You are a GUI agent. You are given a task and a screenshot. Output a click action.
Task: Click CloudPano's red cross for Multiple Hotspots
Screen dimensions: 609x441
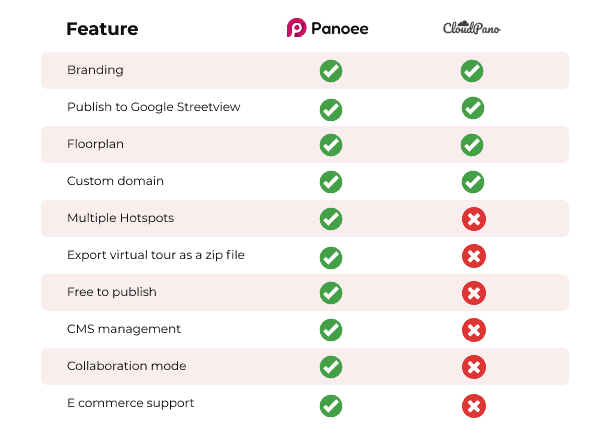click(x=474, y=219)
